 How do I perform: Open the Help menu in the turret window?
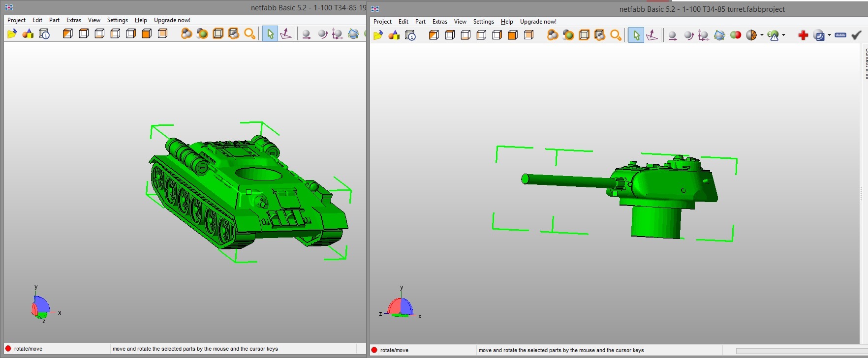(x=507, y=22)
